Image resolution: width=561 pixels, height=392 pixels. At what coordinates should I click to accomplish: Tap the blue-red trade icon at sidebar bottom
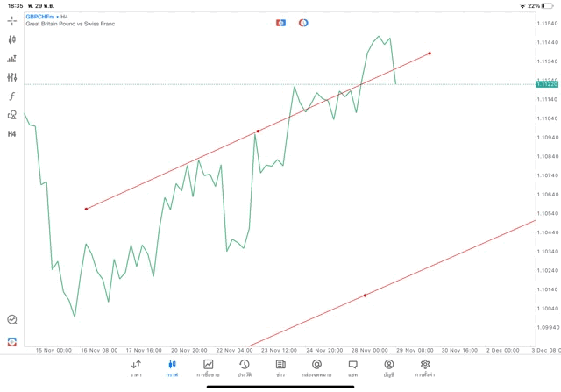point(12,341)
